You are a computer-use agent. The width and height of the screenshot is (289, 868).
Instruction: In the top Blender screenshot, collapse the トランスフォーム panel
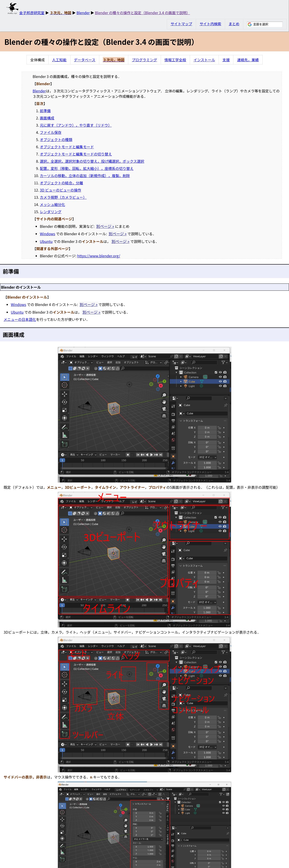tap(181, 421)
